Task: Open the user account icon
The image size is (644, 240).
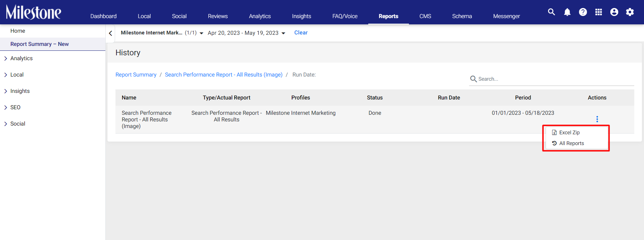Action: 614,12
